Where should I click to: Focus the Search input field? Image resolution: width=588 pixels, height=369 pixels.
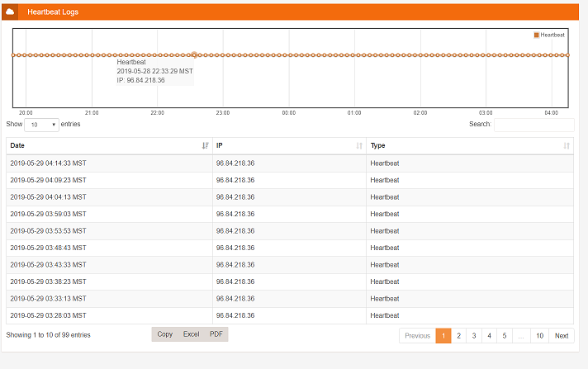pos(534,125)
